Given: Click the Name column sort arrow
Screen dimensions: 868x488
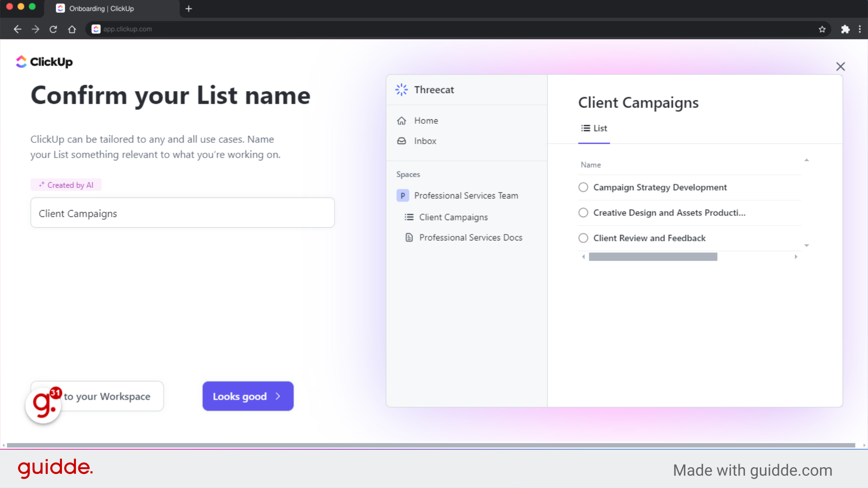Looking at the screenshot, I should [807, 160].
